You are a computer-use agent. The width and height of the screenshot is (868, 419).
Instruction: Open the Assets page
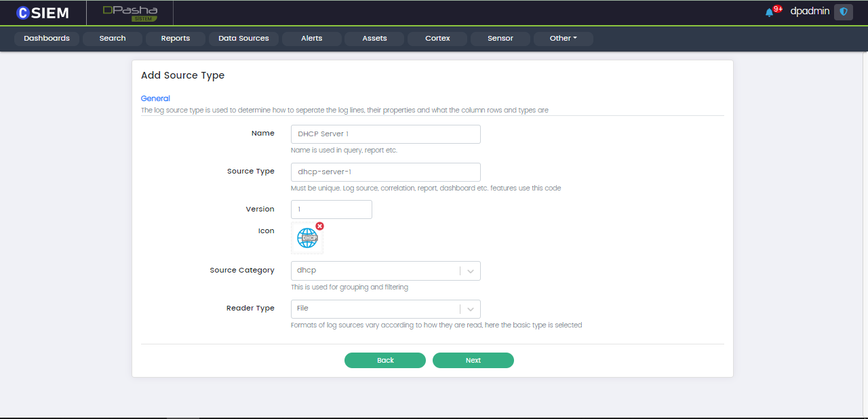[374, 39]
